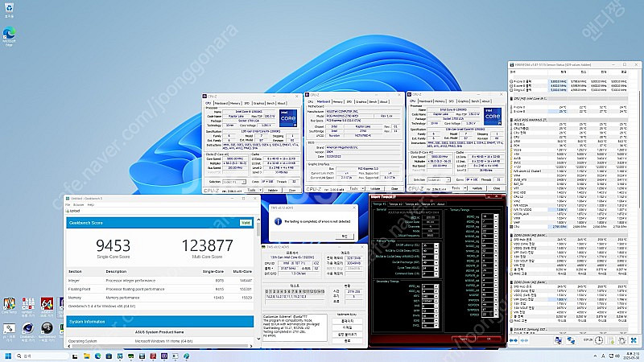Image resolution: width=644 pixels, height=362 pixels.
Task: Click Valid badge in Geekbench score header
Action: (246, 223)
